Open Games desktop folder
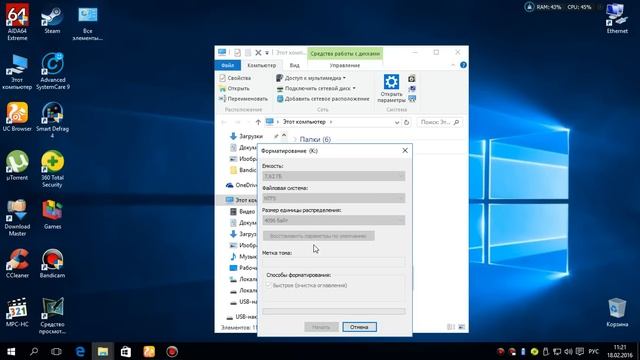The image size is (640, 360). [x=52, y=214]
